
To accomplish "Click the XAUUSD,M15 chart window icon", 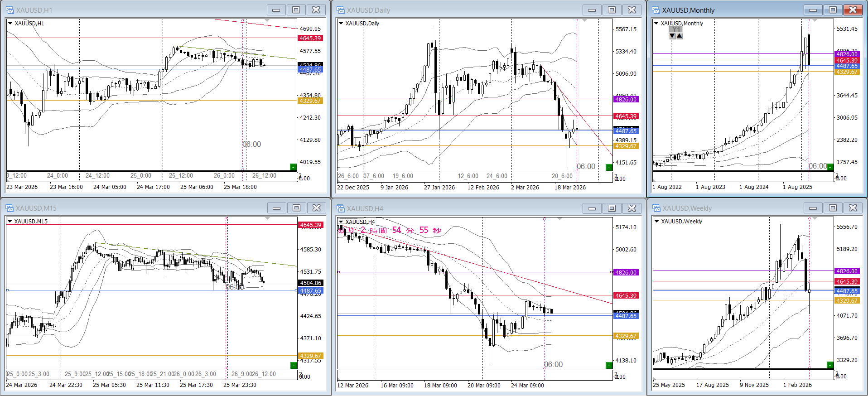I will tap(10, 208).
